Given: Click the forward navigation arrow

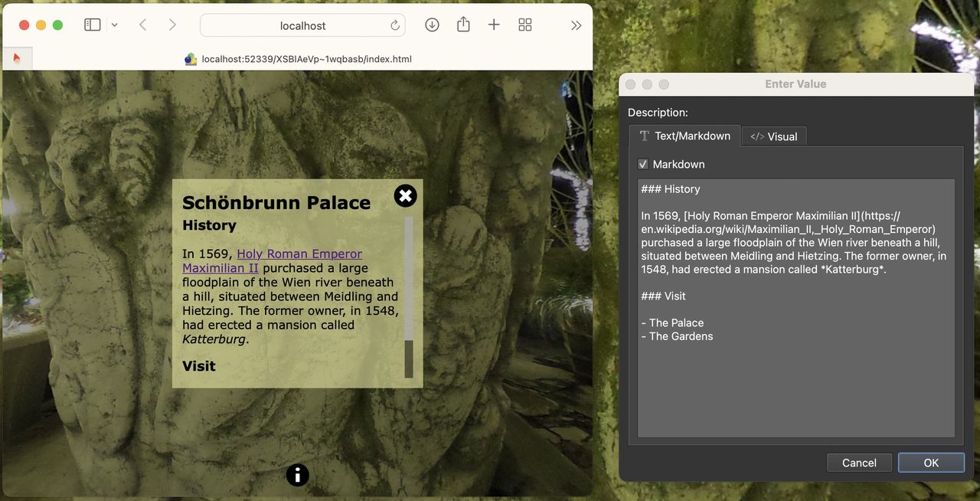Looking at the screenshot, I should [x=172, y=24].
